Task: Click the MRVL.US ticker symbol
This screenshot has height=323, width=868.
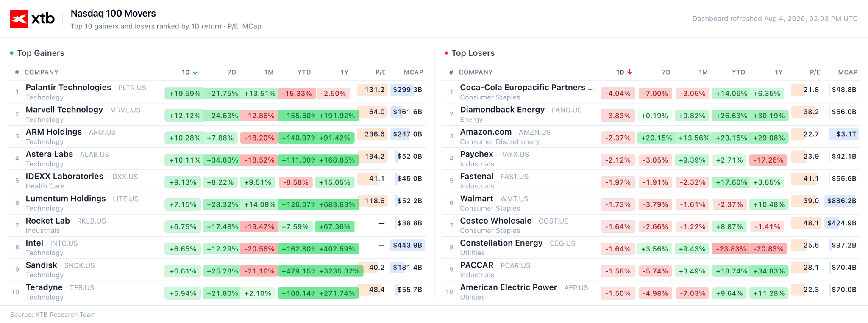Action: tap(125, 110)
